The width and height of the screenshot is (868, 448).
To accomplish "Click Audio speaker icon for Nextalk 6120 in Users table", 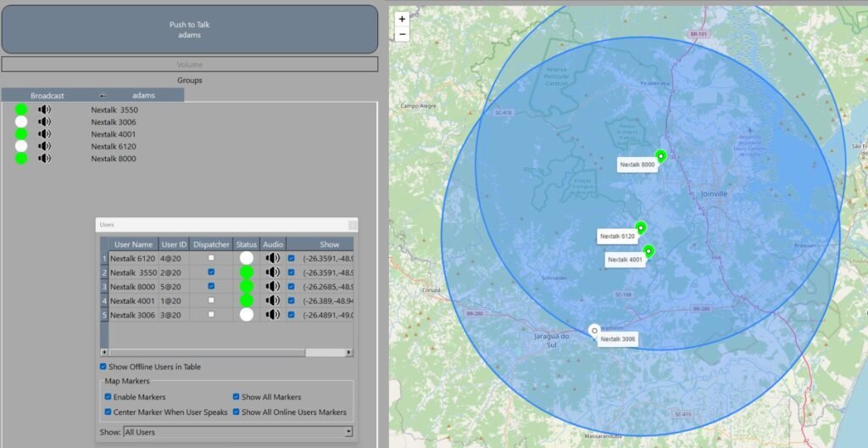I will (272, 258).
